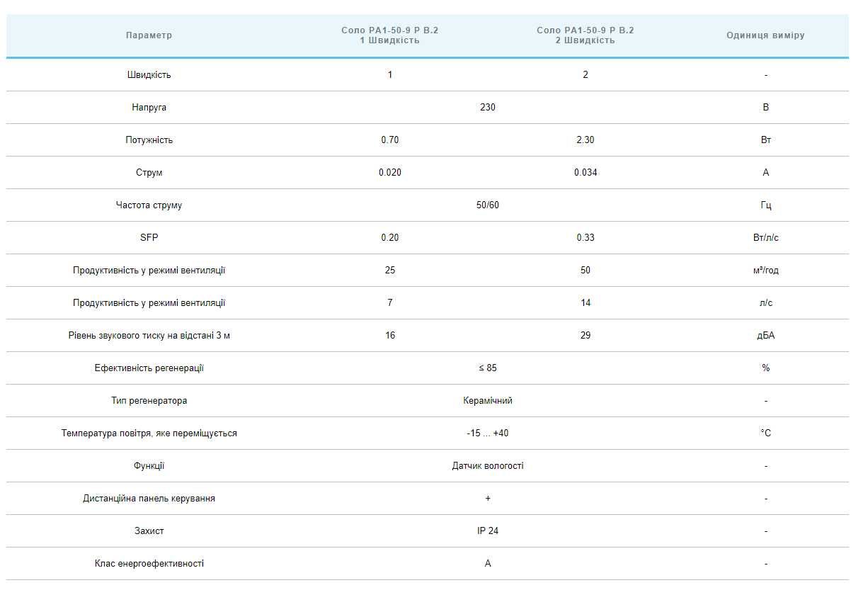The width and height of the screenshot is (868, 590).
Task: Click the "-" unit in the Захист row
Action: pyautogui.click(x=766, y=531)
